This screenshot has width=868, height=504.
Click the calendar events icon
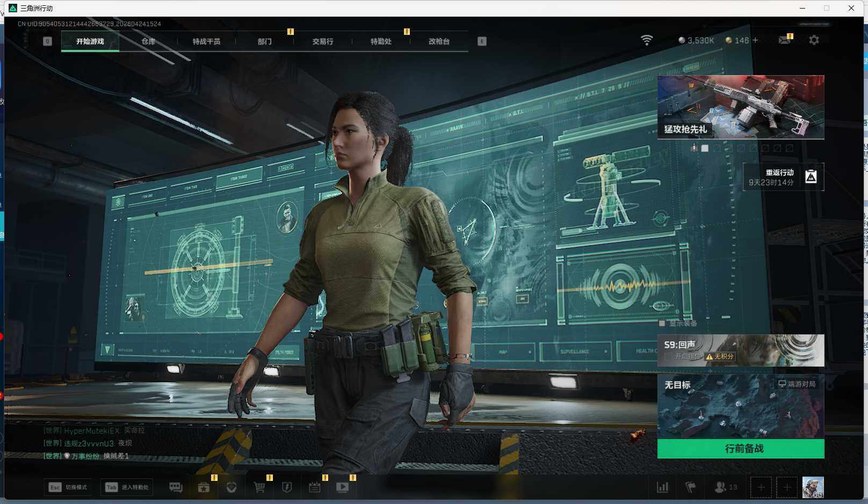(x=315, y=487)
